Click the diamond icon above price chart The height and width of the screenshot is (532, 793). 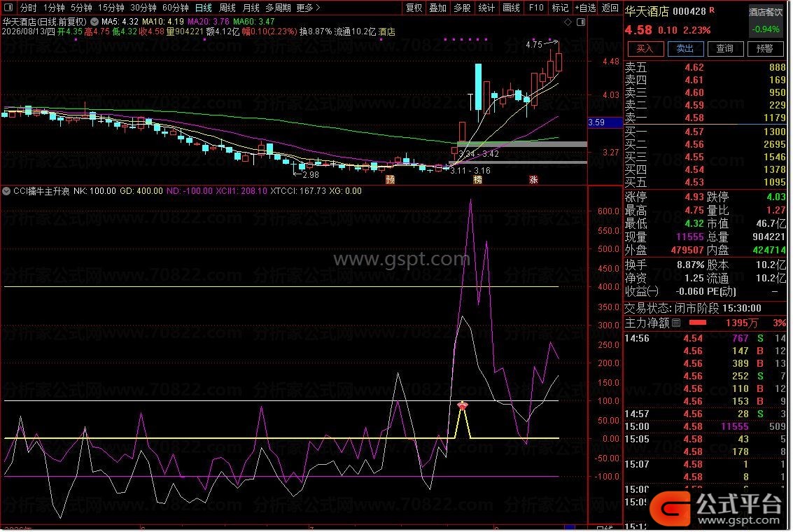(x=568, y=22)
